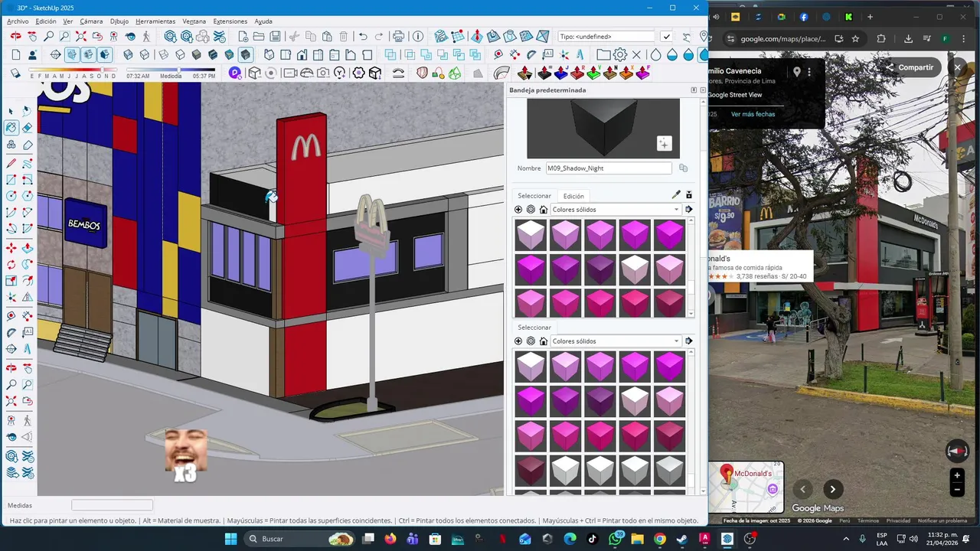Click the Nombre material name field

pyautogui.click(x=609, y=168)
